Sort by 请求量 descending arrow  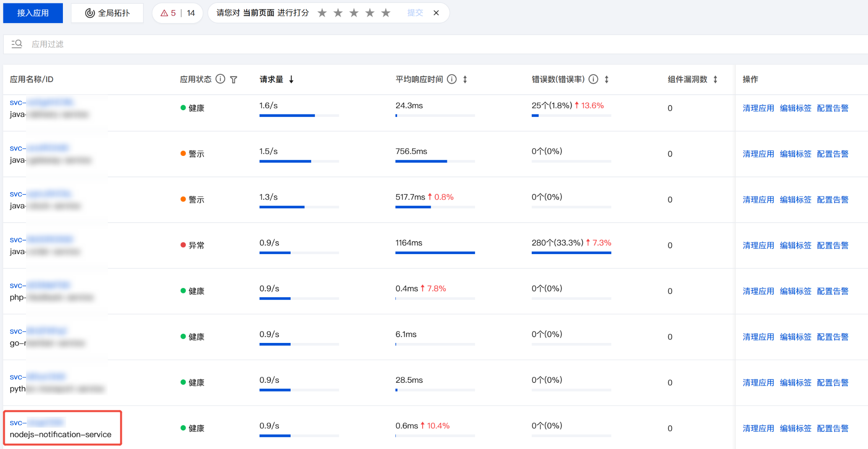291,80
